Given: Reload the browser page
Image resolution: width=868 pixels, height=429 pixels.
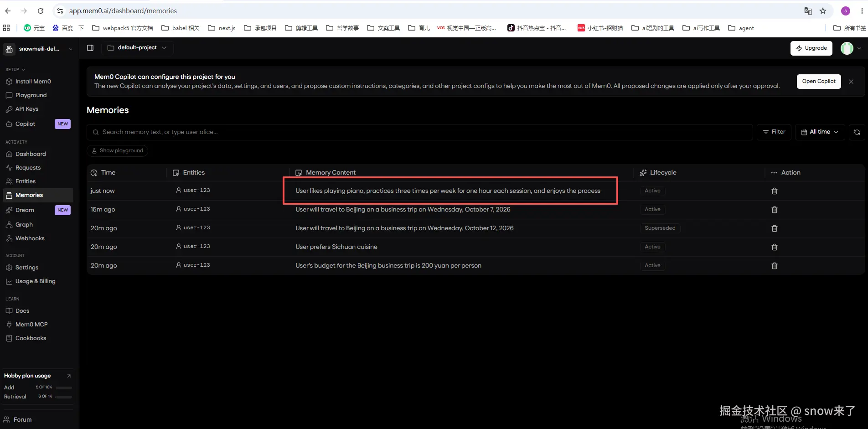Looking at the screenshot, I should click(x=41, y=11).
